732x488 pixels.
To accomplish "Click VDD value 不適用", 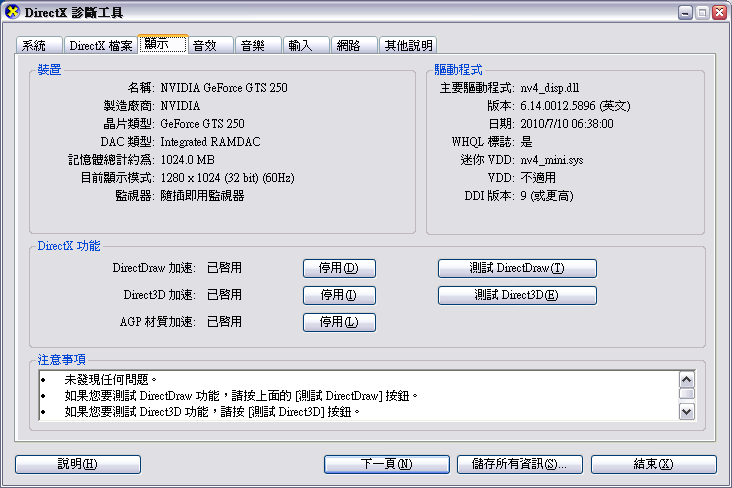I will pos(538,178).
